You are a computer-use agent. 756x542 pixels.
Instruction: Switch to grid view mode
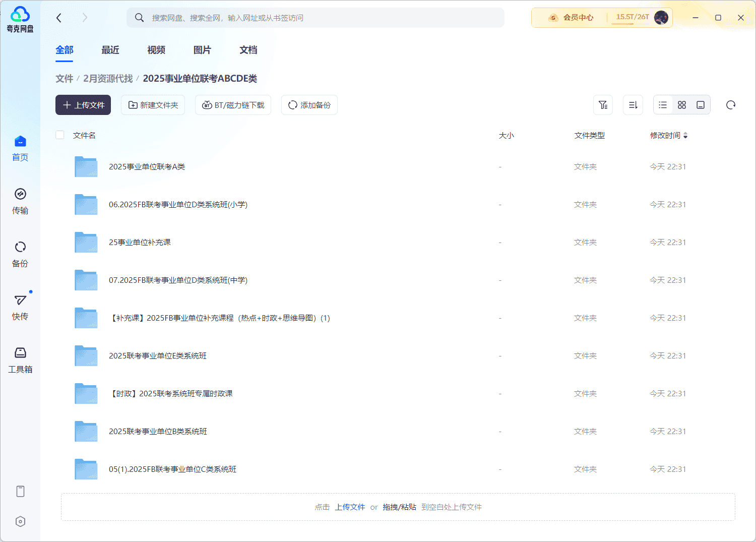[x=682, y=105]
